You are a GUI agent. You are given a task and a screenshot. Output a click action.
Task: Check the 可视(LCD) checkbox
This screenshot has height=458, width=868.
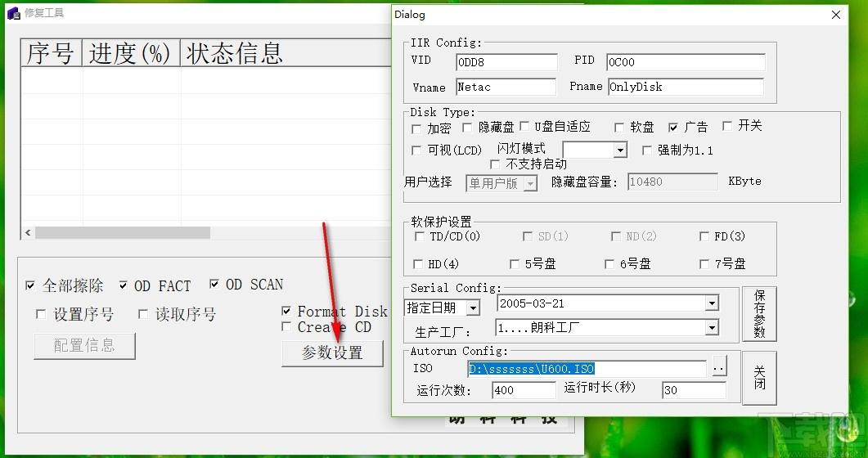[416, 150]
